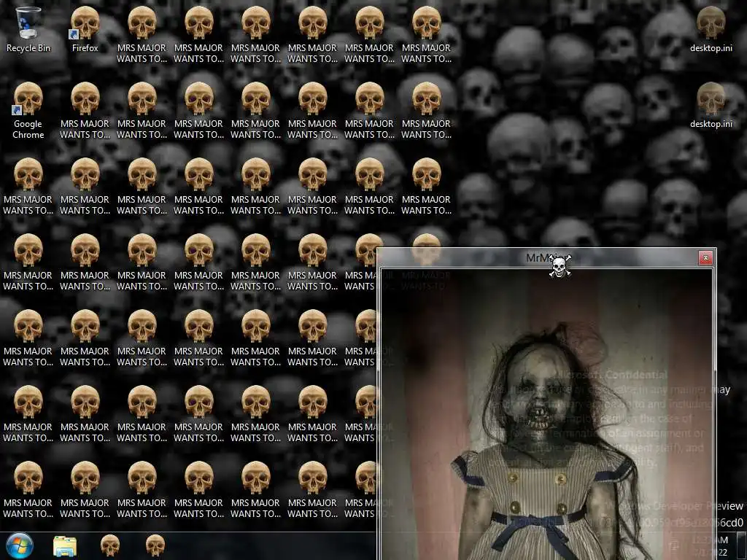The image size is (747, 560).
Task: Click the creepy doll image in MrMajor window
Action: (x=547, y=414)
